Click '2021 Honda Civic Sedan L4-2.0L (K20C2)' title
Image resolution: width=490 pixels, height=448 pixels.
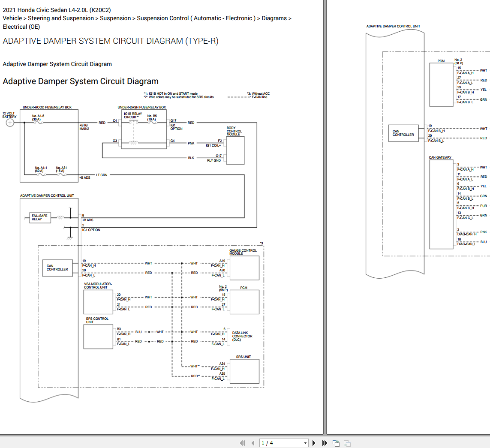[x=57, y=10]
